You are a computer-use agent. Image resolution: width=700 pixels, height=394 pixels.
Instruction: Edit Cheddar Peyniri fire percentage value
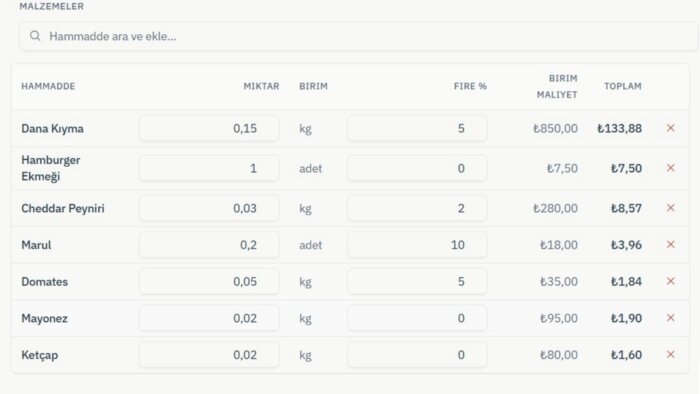pyautogui.click(x=417, y=208)
